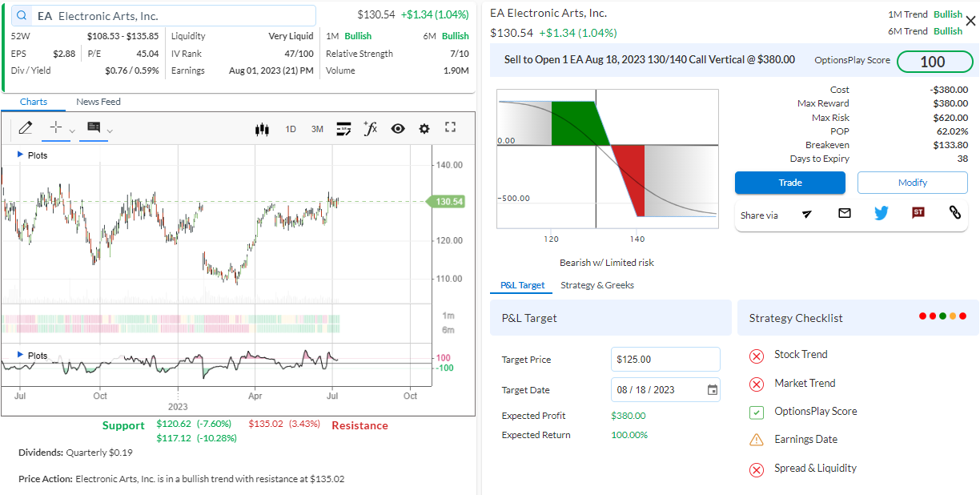Change chart type with candlestick icon

[262, 129]
